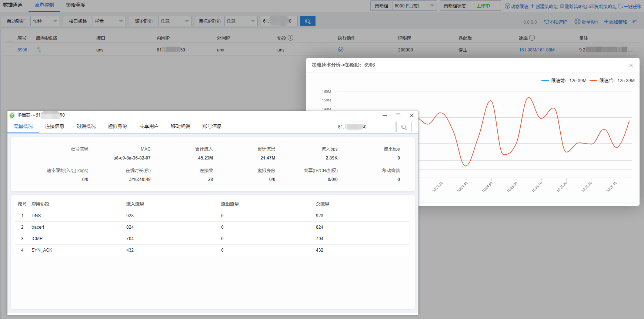Click the 总流量 column header
The image size is (644, 319).
323,204
